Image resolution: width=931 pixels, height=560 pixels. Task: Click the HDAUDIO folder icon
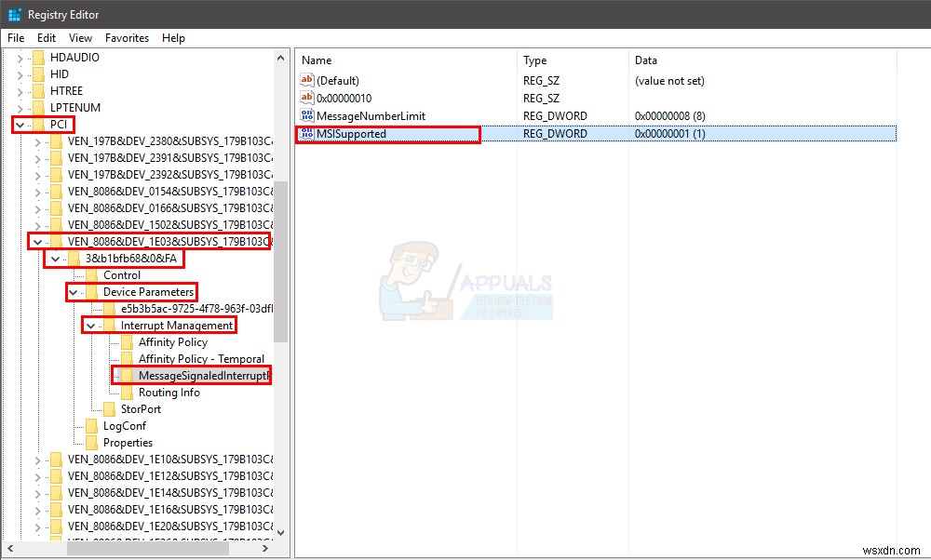tap(38, 58)
